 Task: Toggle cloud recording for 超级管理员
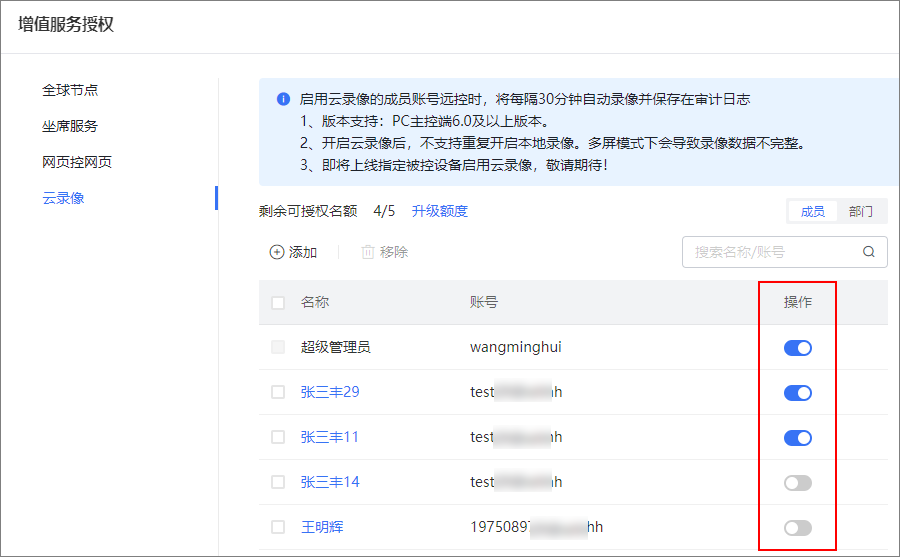tap(797, 348)
